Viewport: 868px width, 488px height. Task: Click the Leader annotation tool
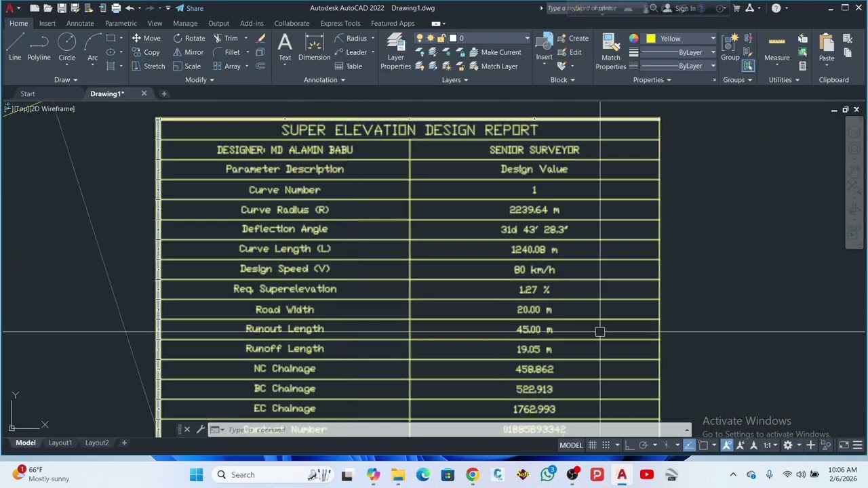tap(351, 52)
